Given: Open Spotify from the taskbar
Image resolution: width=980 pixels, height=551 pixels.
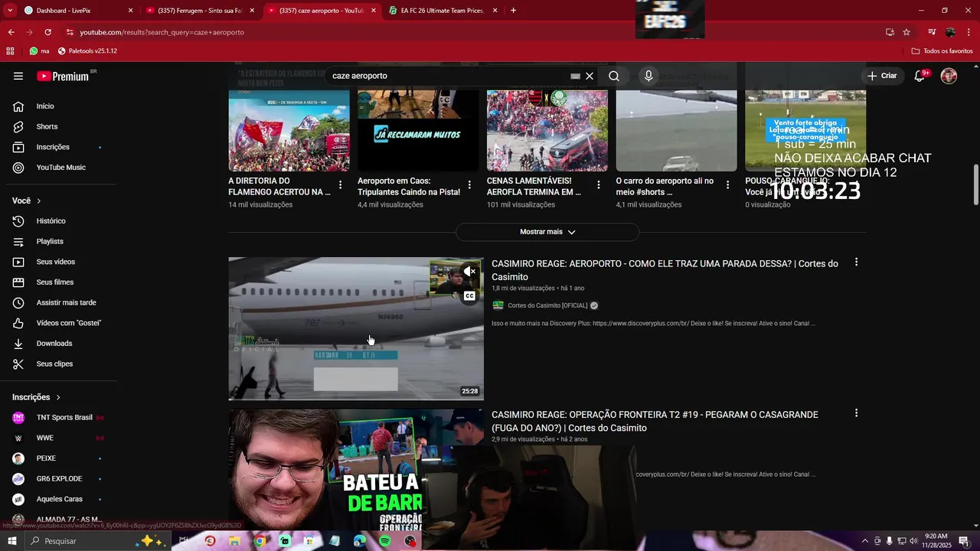Looking at the screenshot, I should pos(384,541).
